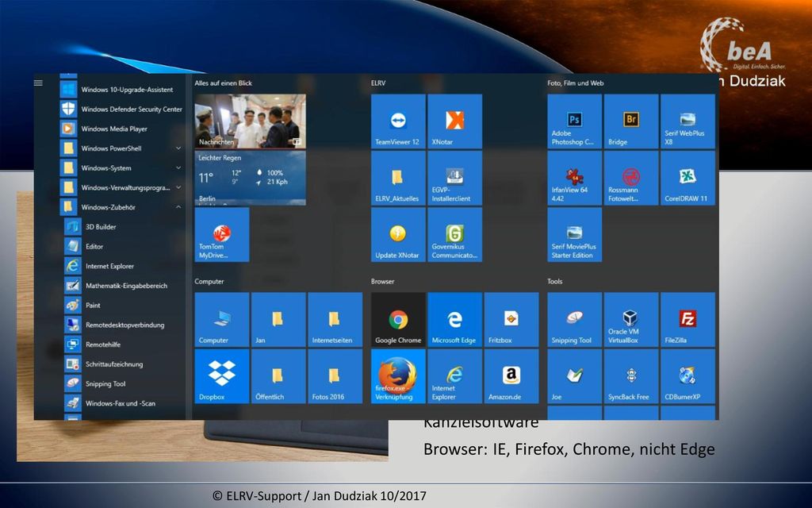The height and width of the screenshot is (508, 812).
Task: Open Mathematik-Eingabebereich entry
Action: click(124, 286)
